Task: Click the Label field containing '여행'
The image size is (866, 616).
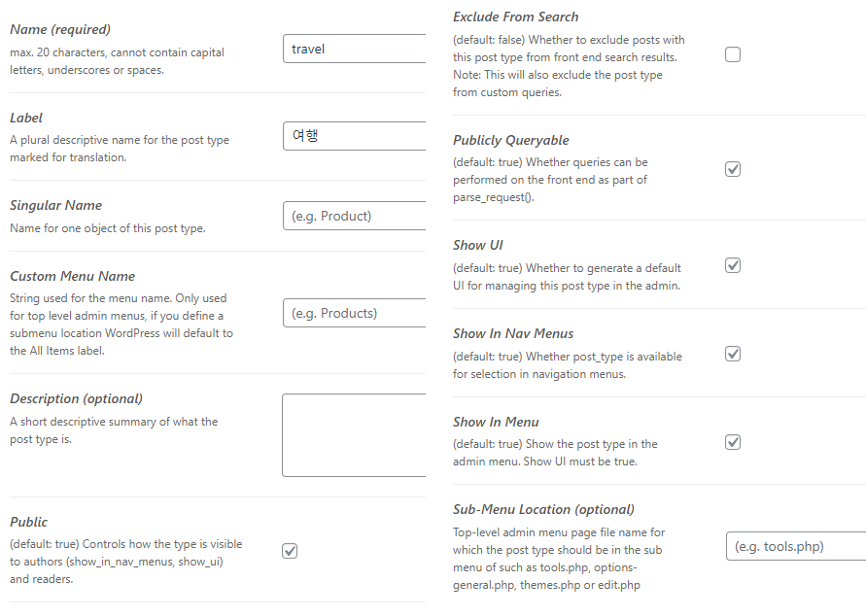Action: coord(354,136)
